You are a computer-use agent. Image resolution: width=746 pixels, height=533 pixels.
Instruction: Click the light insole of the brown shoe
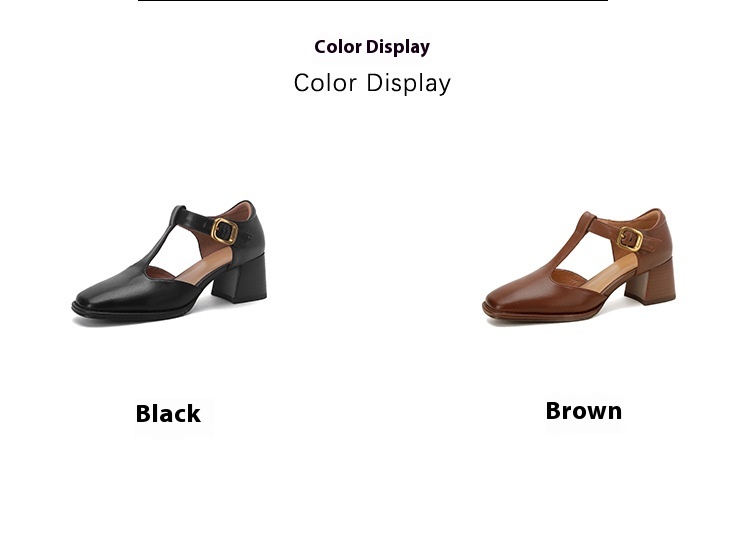[x=610, y=273]
